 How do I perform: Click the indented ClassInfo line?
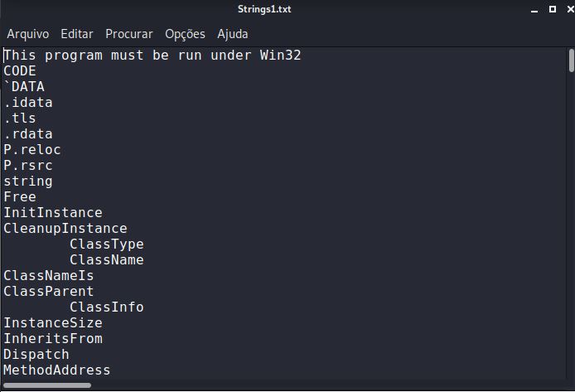[106, 307]
